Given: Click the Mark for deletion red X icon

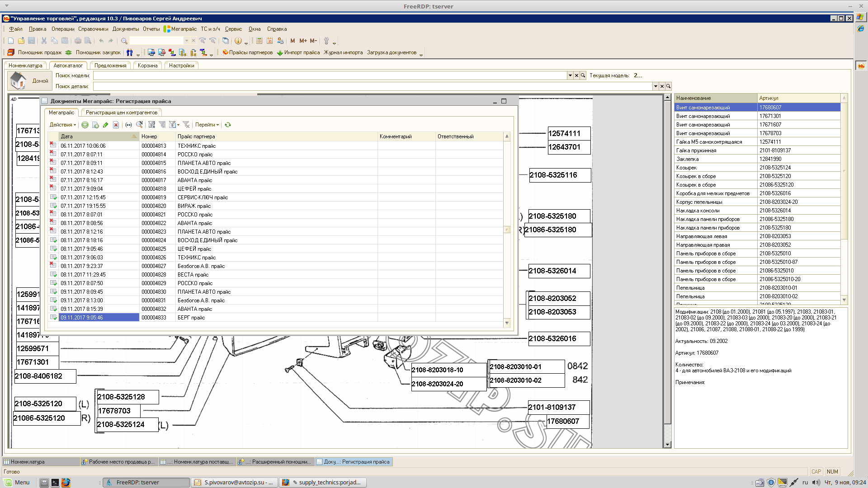Looking at the screenshot, I should pyautogui.click(x=116, y=125).
